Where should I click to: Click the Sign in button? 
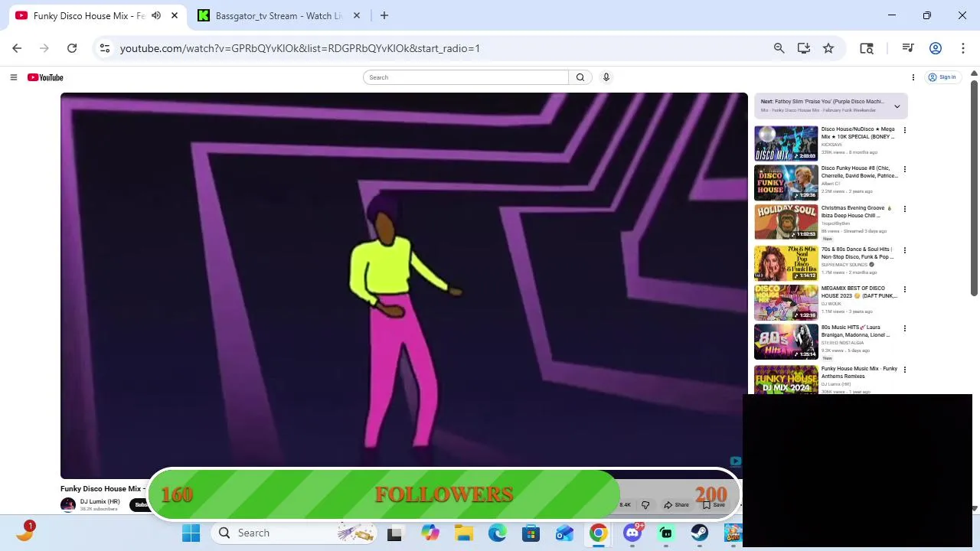[x=942, y=77]
